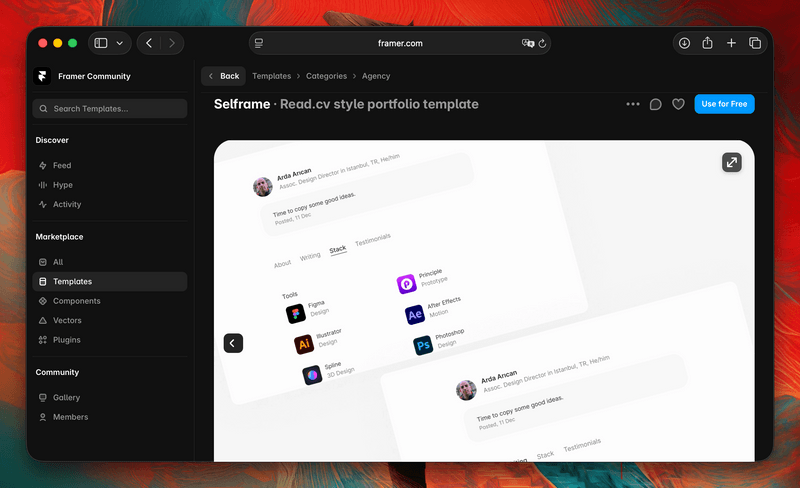800x488 pixels.
Task: Open Safari downloads icon
Action: point(684,43)
